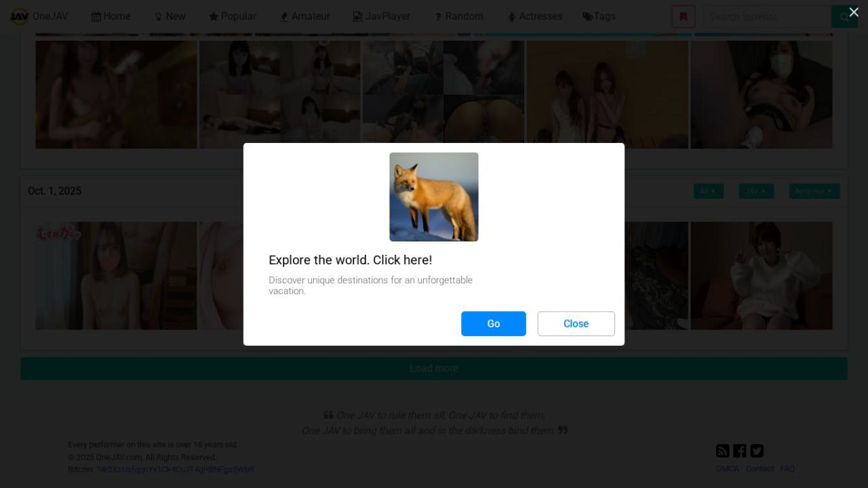Open the Popular menu item
The height and width of the screenshot is (488, 868).
coord(232,16)
